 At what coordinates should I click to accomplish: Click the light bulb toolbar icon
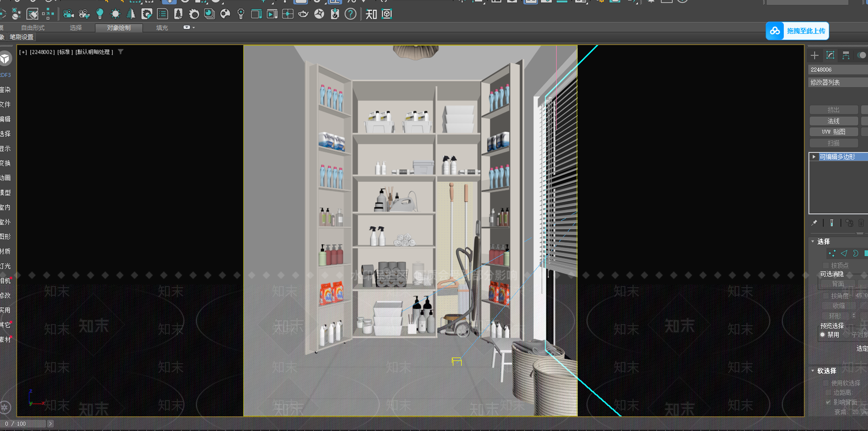(100, 14)
